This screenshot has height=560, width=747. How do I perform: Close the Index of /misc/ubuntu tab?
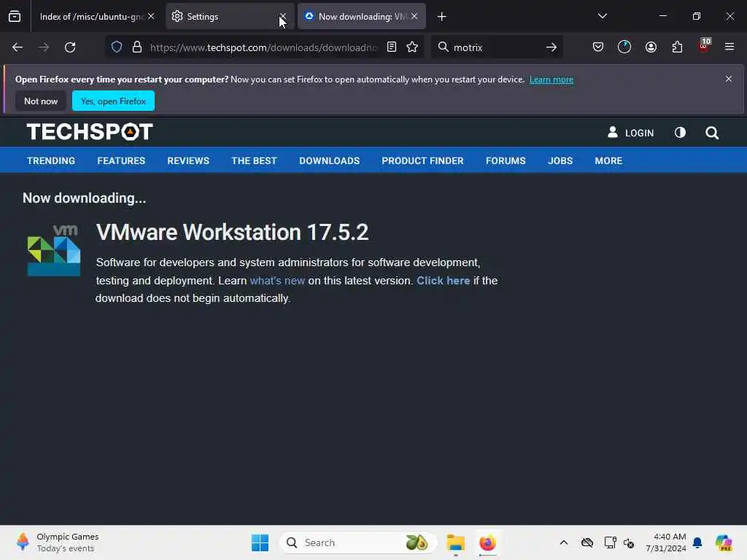click(x=151, y=16)
